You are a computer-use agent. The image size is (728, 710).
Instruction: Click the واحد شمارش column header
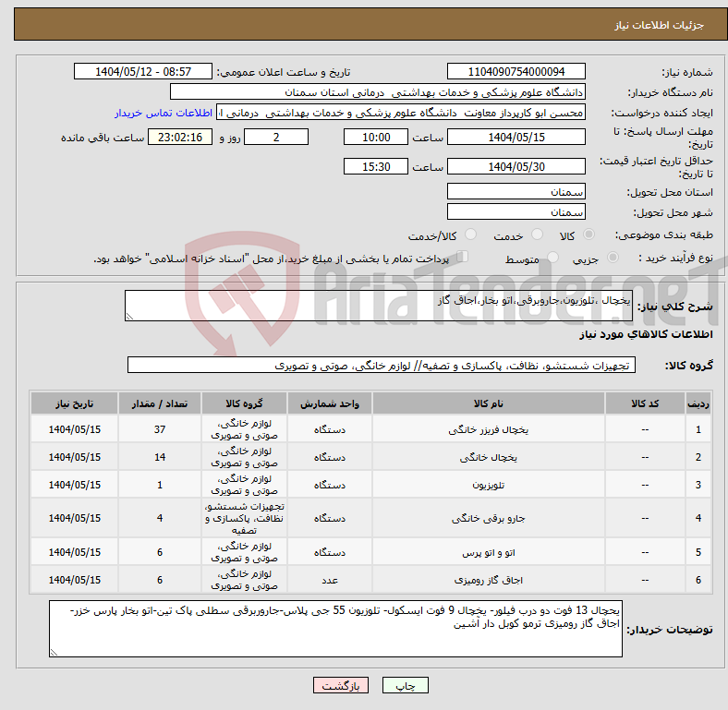[330, 403]
